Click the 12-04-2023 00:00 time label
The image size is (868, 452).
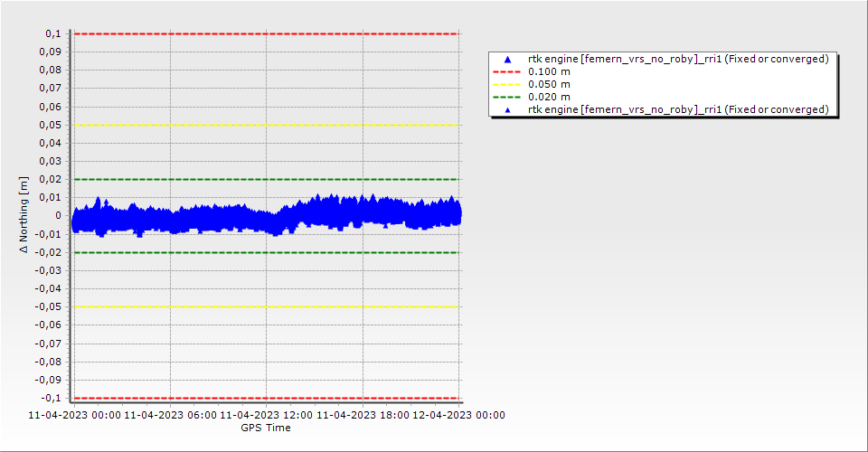click(x=458, y=415)
